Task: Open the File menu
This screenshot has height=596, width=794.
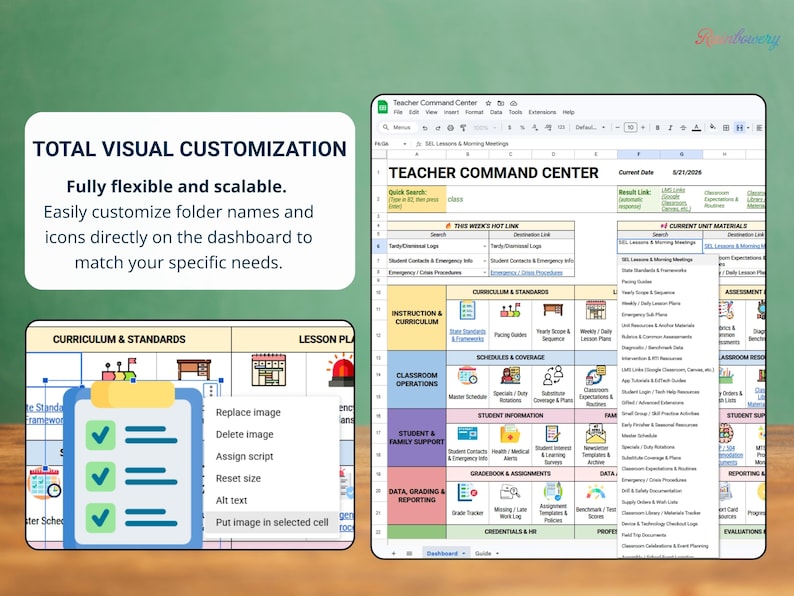Action: tap(398, 112)
